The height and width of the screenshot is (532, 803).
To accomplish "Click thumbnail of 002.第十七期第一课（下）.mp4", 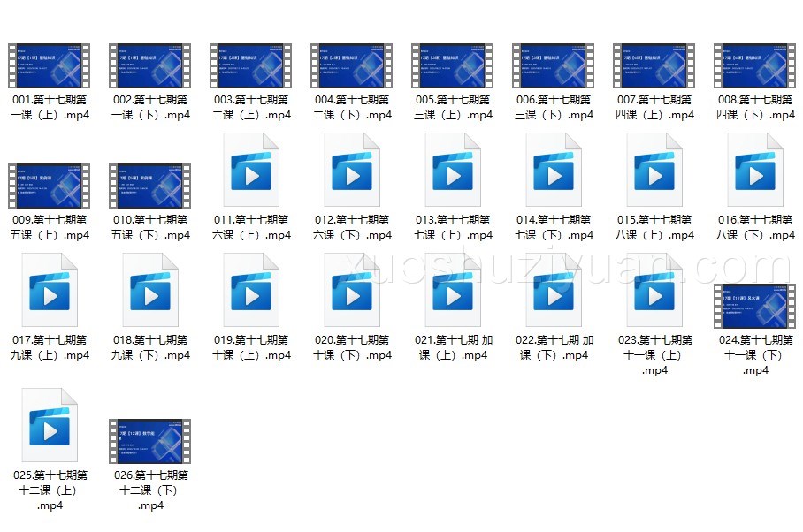I will point(150,65).
